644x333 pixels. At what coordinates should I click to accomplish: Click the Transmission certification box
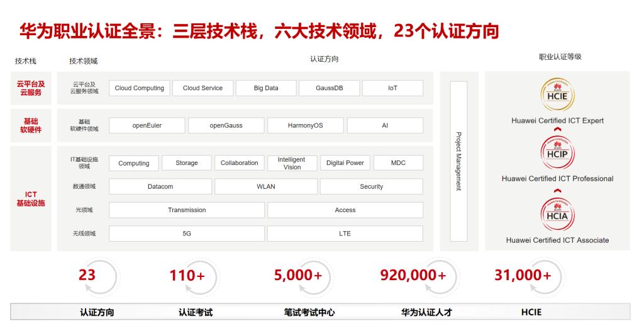click(187, 210)
